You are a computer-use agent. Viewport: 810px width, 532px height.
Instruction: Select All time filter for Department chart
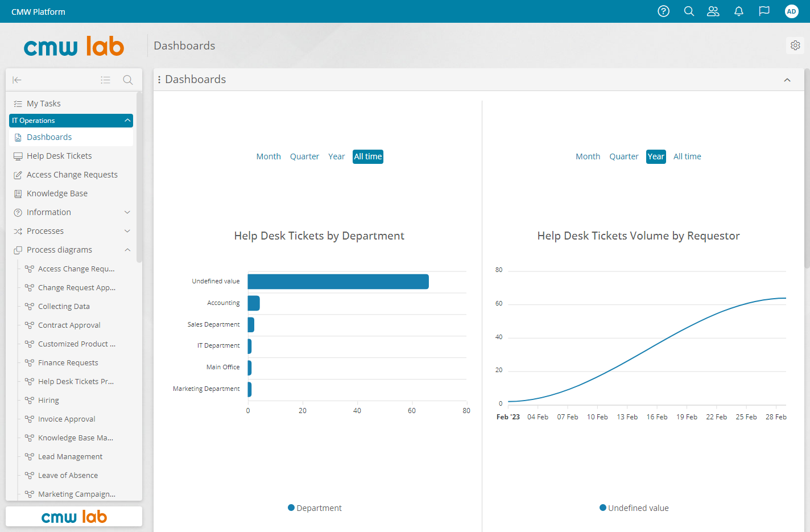[x=368, y=156]
